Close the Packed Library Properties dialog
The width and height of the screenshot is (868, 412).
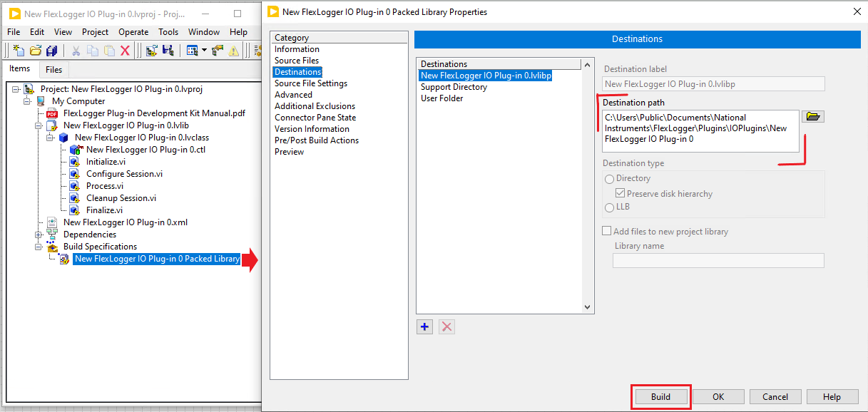[857, 12]
